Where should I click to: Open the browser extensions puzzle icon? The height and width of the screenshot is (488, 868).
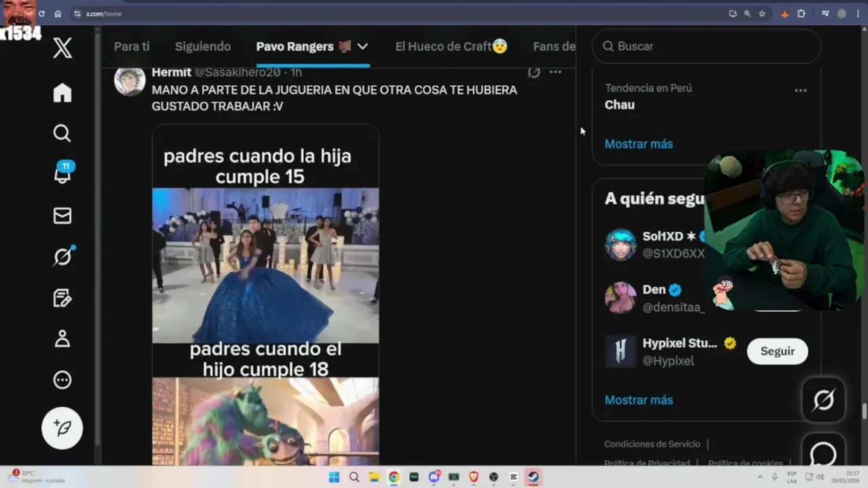pos(801,14)
